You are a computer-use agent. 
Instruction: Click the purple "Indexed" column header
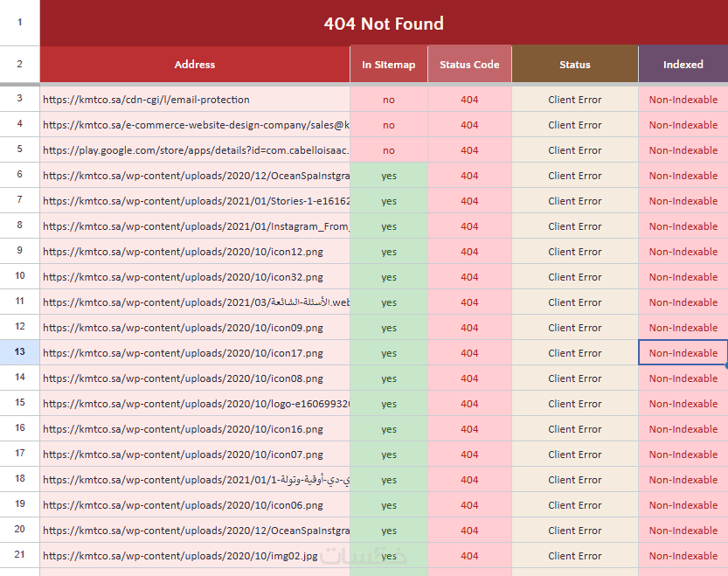click(x=683, y=65)
